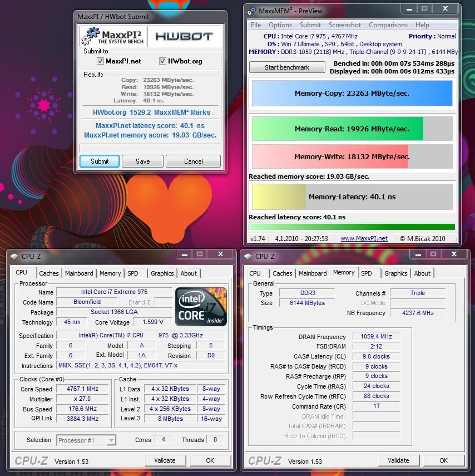Click the left CPU-Z title bar icon
The width and height of the screenshot is (475, 476).
click(14, 257)
